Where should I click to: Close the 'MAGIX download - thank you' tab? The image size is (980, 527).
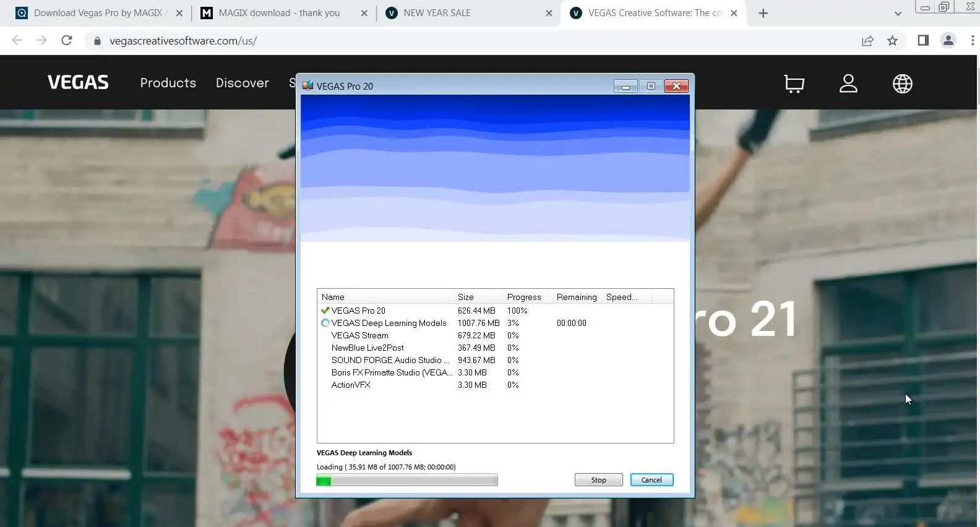(x=364, y=13)
